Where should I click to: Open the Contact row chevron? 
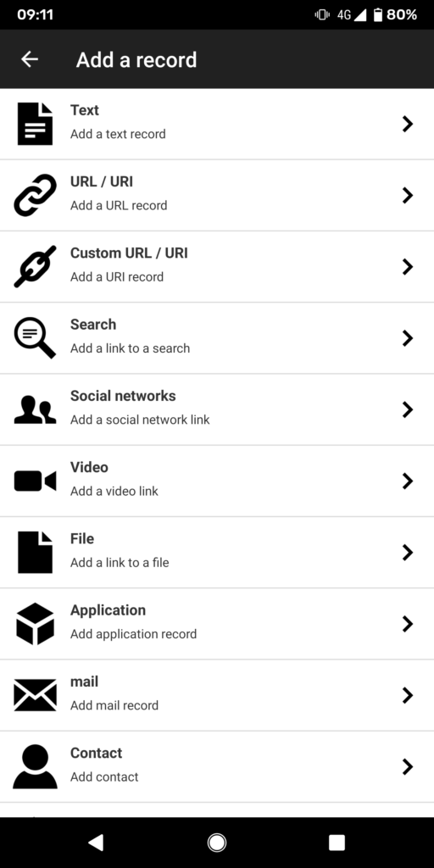point(408,766)
